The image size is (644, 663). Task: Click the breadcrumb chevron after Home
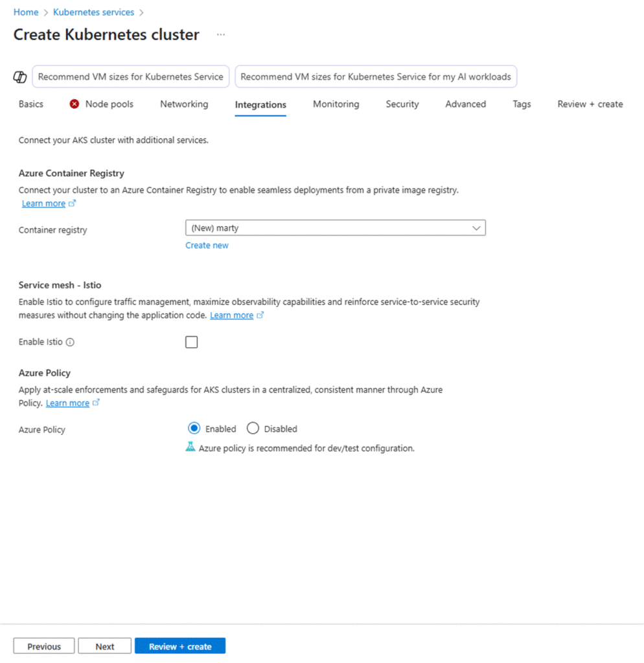(45, 12)
